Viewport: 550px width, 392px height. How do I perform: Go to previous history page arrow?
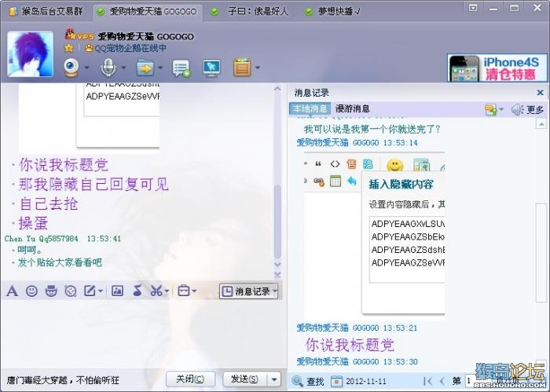[442, 381]
